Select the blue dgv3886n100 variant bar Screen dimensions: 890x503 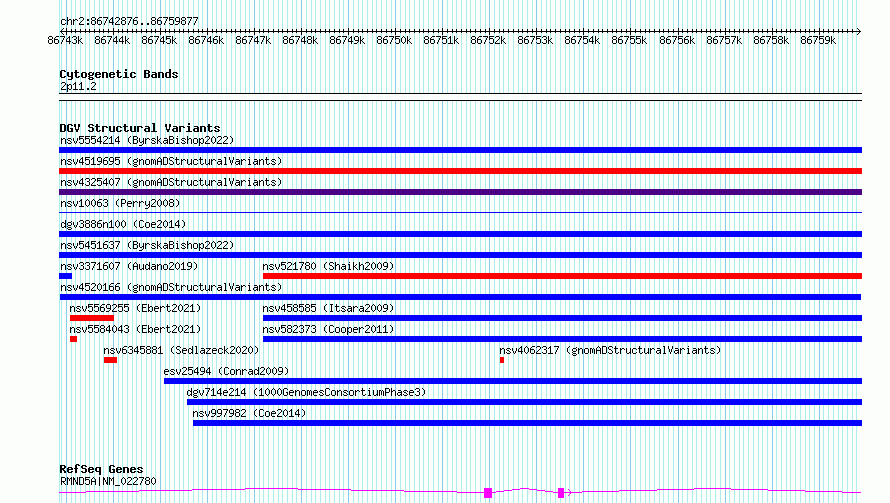pyautogui.click(x=460, y=234)
